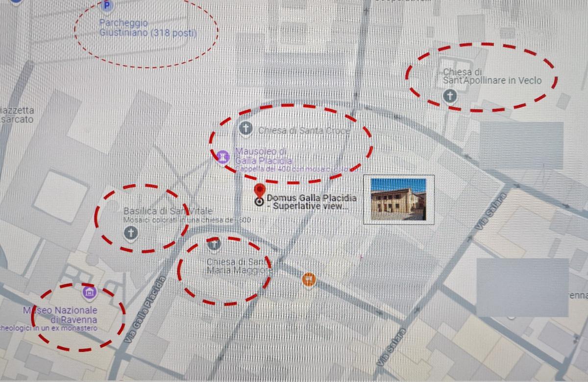The width and height of the screenshot is (588, 382).
Task: Select the Basilica di San Vitale text label
Action: click(x=168, y=211)
